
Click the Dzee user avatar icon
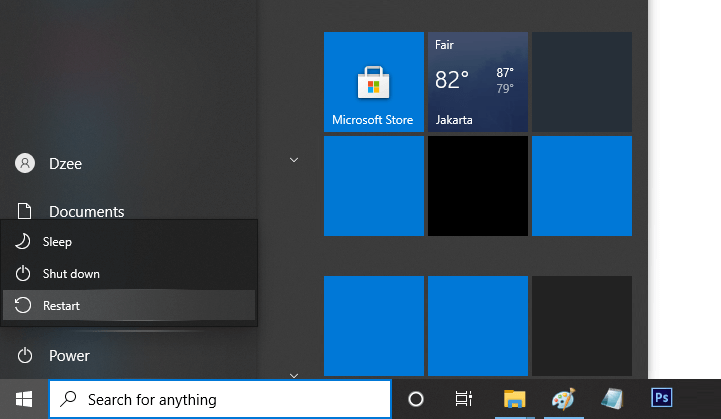pyautogui.click(x=25, y=163)
